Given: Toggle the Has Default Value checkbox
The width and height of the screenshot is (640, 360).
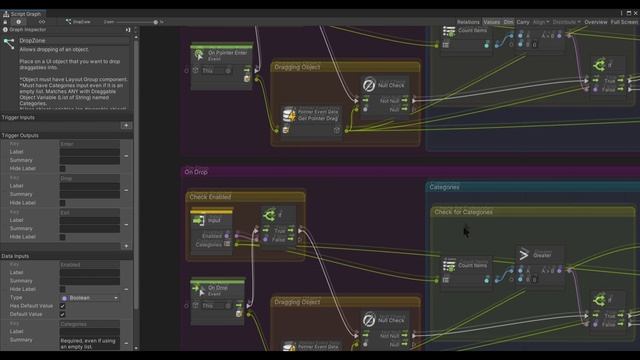Looking at the screenshot, I should (x=62, y=306).
